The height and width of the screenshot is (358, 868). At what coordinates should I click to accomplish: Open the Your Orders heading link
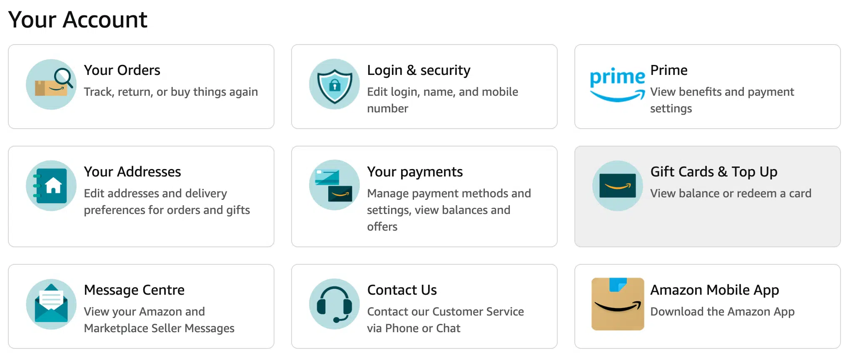122,70
